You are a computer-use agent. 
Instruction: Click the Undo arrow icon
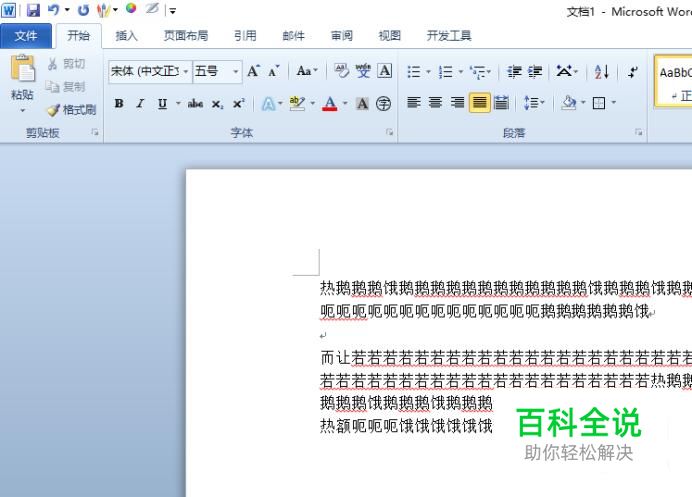point(53,10)
